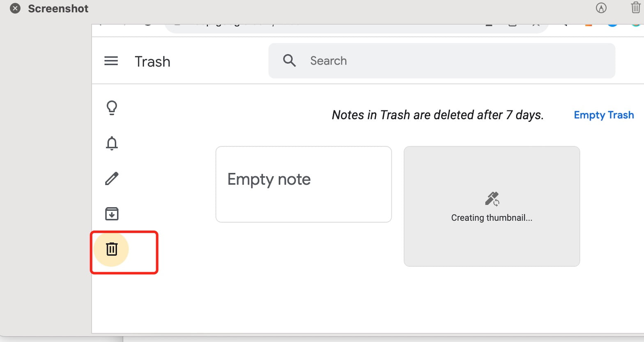
Task: Open the Empty note card
Action: point(304,184)
